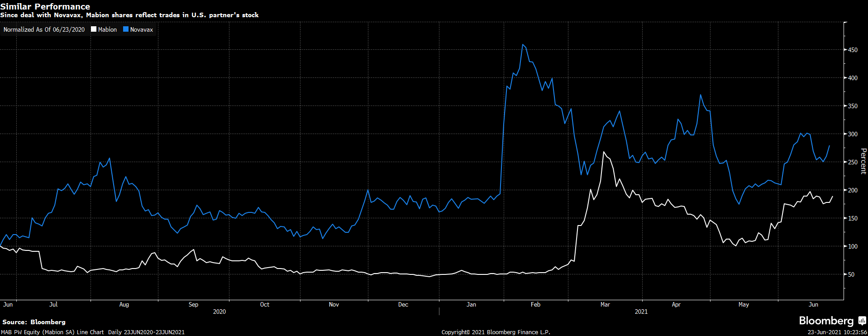This screenshot has width=868, height=336.
Task: Click the white Mabion legend swatch
Action: tap(94, 29)
